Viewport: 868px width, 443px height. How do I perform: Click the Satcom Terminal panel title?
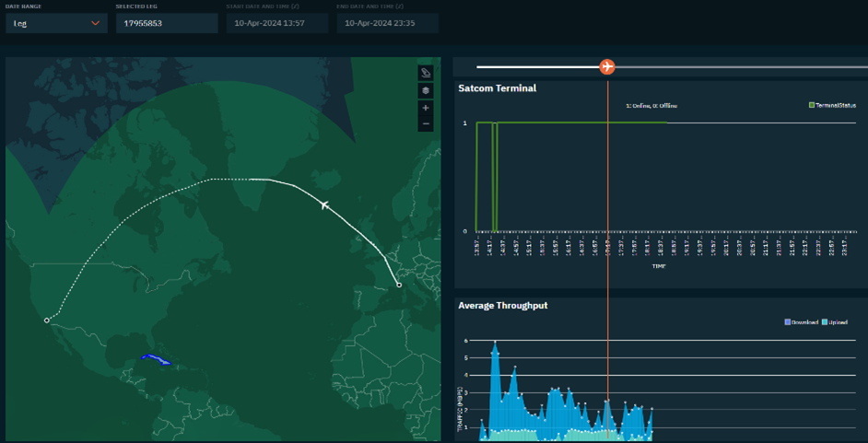(498, 88)
